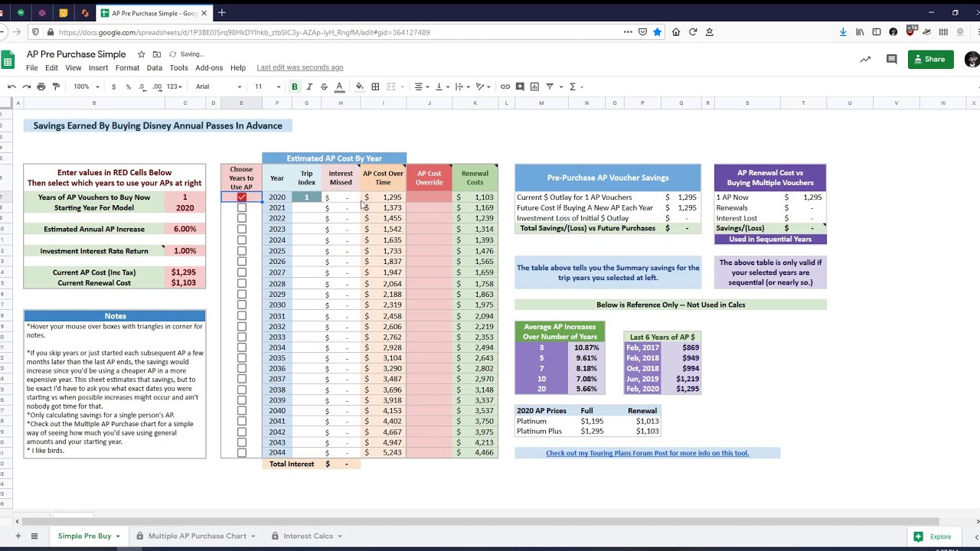This screenshot has width=980, height=551.
Task: Follow the Touring Plans Forum Post link
Action: pos(647,453)
